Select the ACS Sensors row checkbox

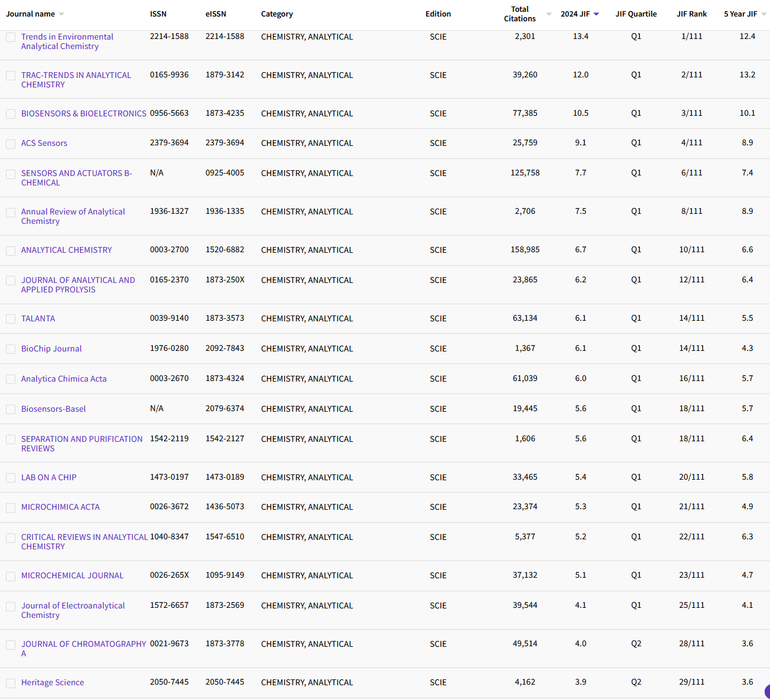(x=11, y=144)
